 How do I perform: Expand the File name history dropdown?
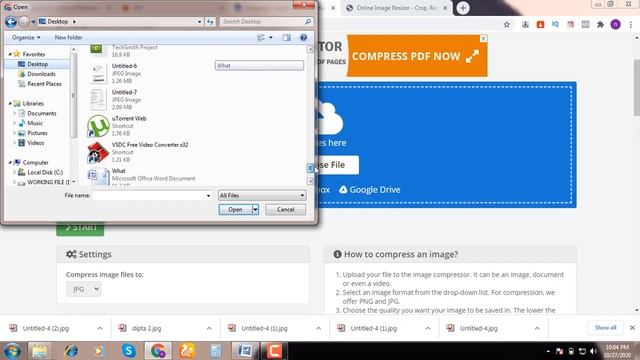click(x=208, y=196)
